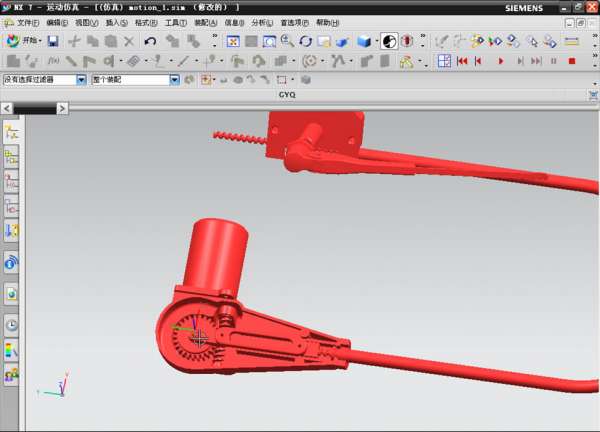
Task: Open the rendering style dropdown arrow beside blue cube
Action: pyautogui.click(x=377, y=41)
